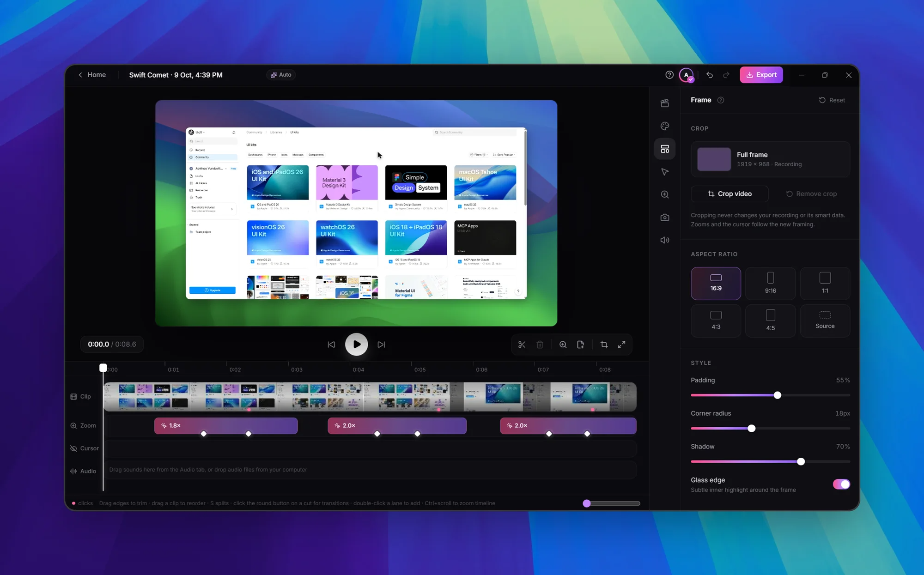Undo the last action
The image size is (924, 575).
pyautogui.click(x=710, y=75)
